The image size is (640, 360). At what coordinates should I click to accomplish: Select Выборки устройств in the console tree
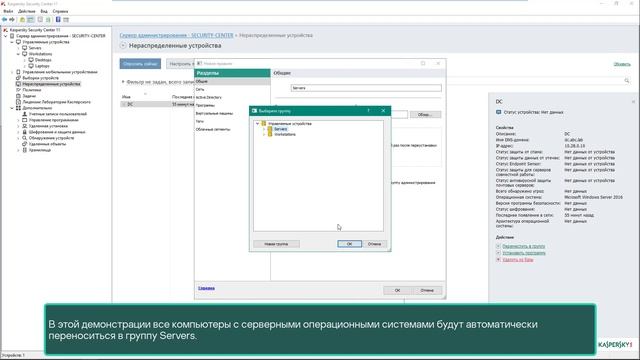(40, 78)
